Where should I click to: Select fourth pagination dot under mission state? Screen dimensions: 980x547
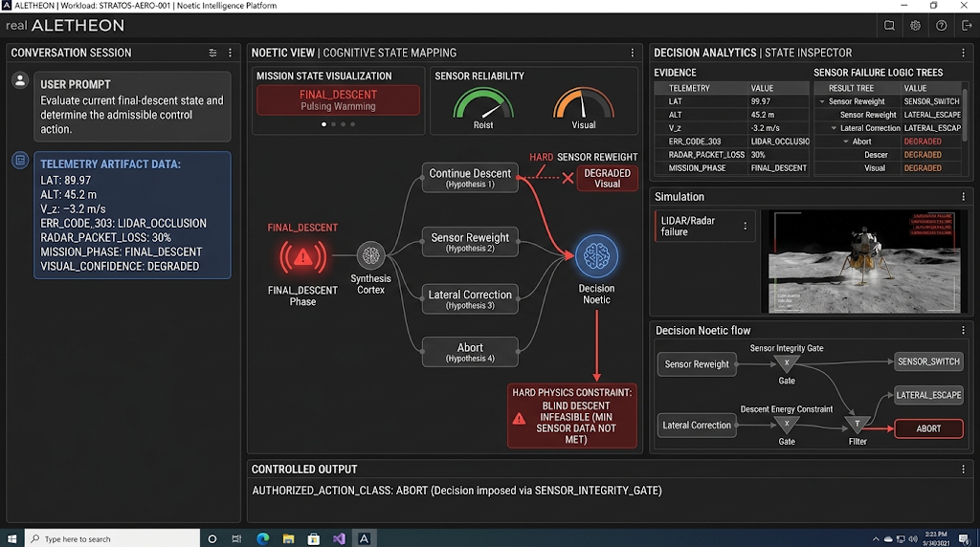point(352,124)
